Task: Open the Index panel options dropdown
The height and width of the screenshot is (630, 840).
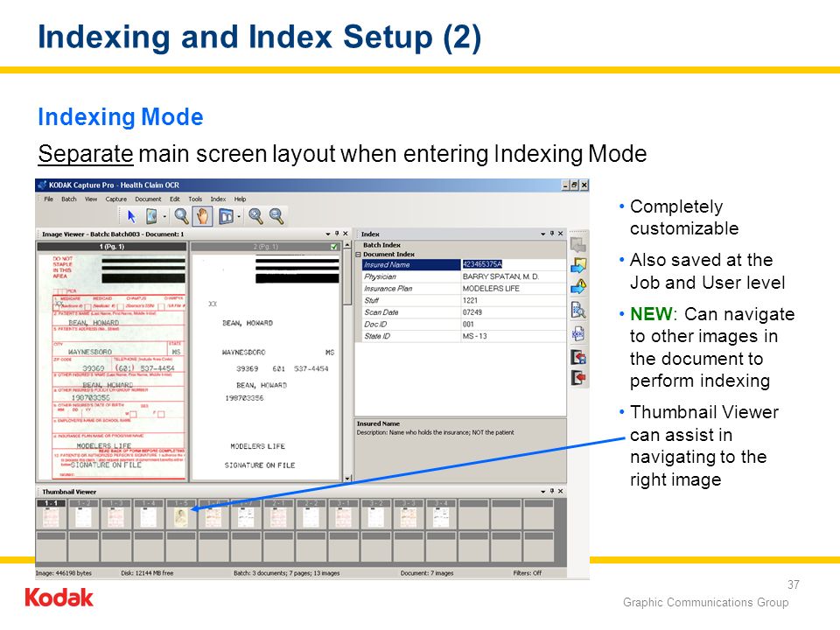Action: tap(543, 234)
